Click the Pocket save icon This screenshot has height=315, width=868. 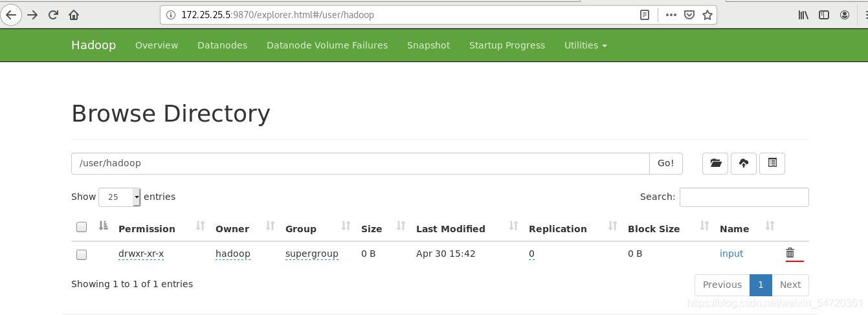[x=689, y=14]
